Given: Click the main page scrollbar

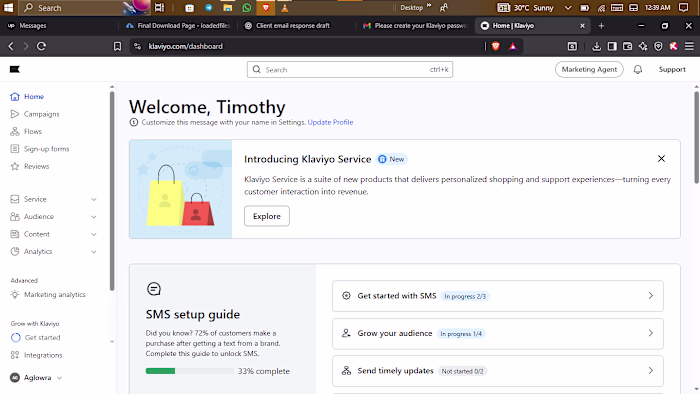Looking at the screenshot, I should click(x=696, y=137).
